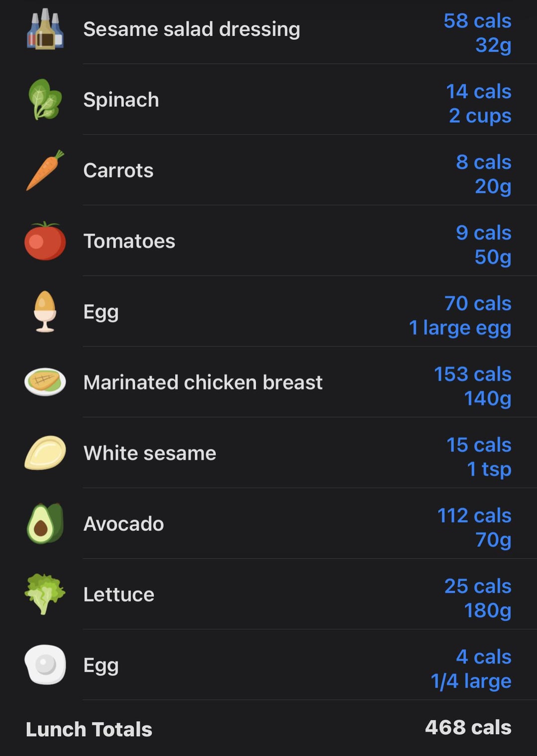
Task: Tap the fried egg white icon
Action: point(45,665)
